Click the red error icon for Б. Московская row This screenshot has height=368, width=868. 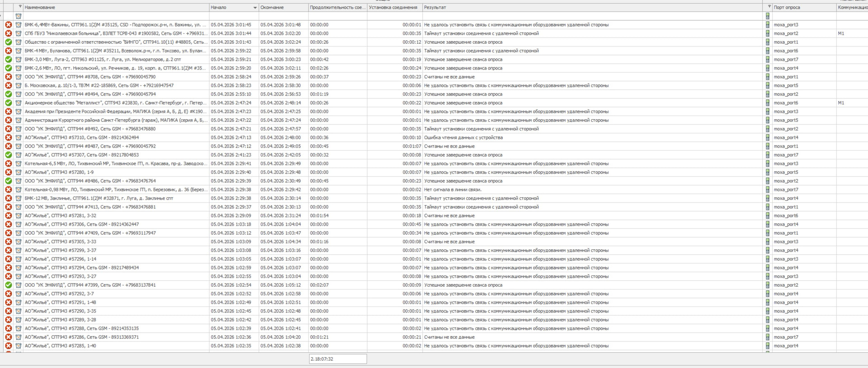pyautogui.click(x=8, y=85)
